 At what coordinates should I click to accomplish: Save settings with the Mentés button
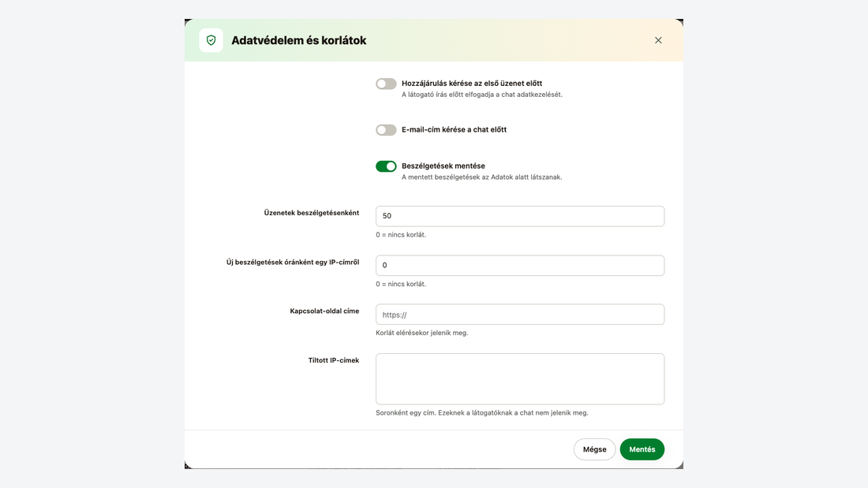(x=642, y=449)
